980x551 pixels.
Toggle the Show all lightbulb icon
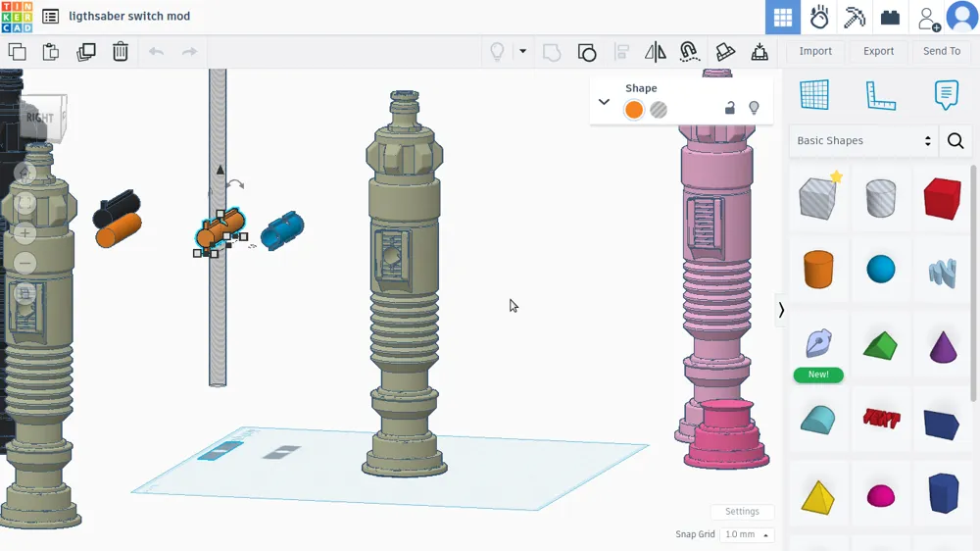(498, 52)
